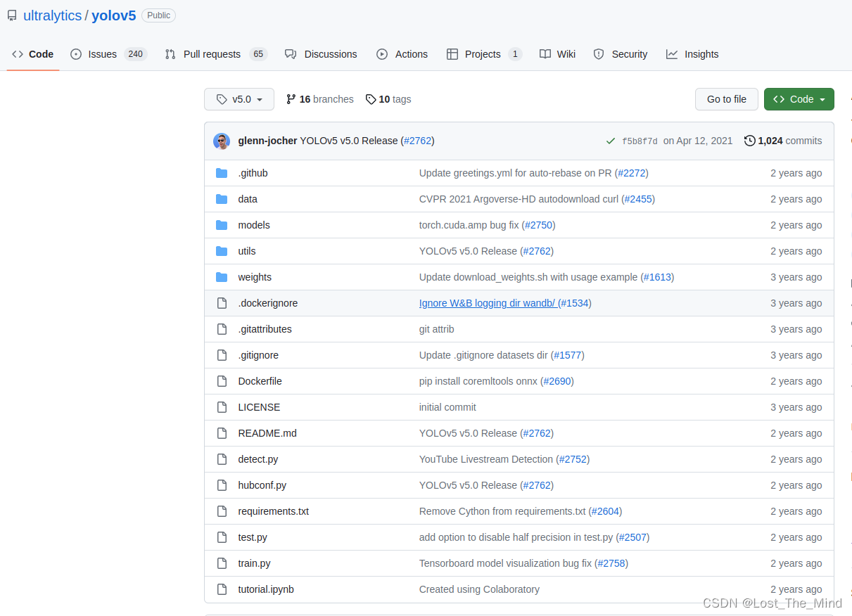Open the tutorial.ipynb file name
Image resolution: width=852 pixels, height=616 pixels.
[x=266, y=589]
